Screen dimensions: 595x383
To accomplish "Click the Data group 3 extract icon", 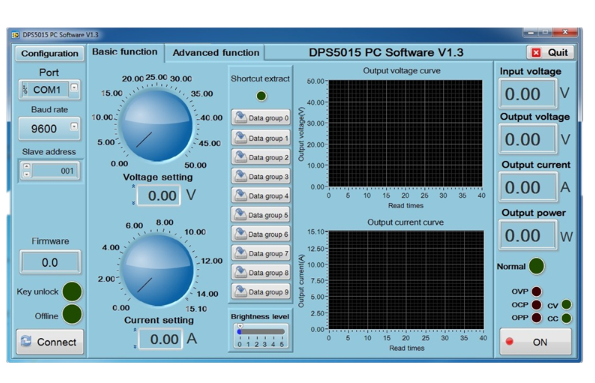I will pyautogui.click(x=240, y=176).
